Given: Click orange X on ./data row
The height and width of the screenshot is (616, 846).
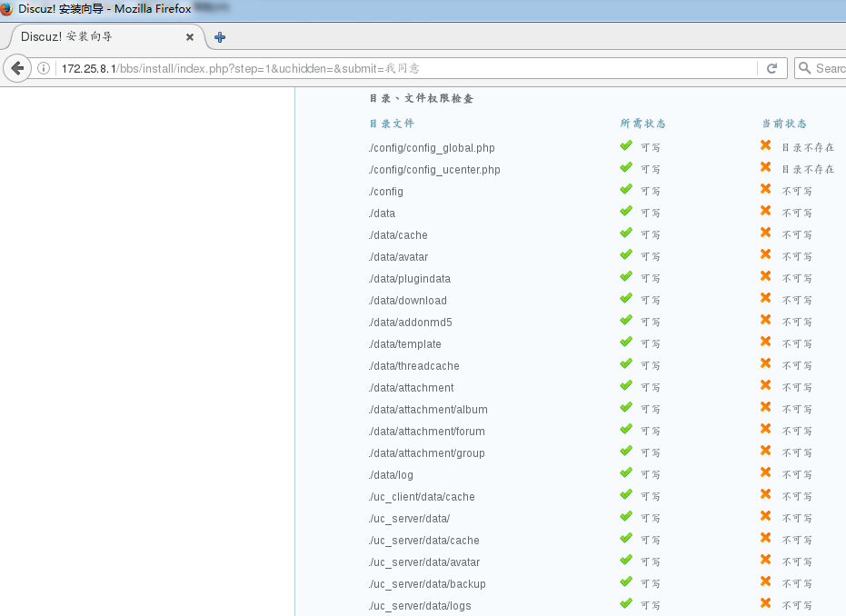Looking at the screenshot, I should click(765, 211).
